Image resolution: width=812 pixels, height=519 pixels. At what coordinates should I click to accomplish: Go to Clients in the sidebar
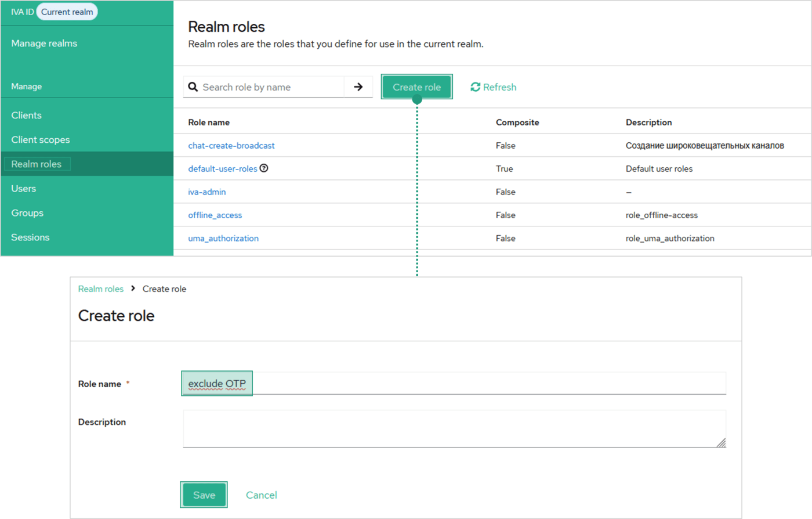[x=27, y=116]
